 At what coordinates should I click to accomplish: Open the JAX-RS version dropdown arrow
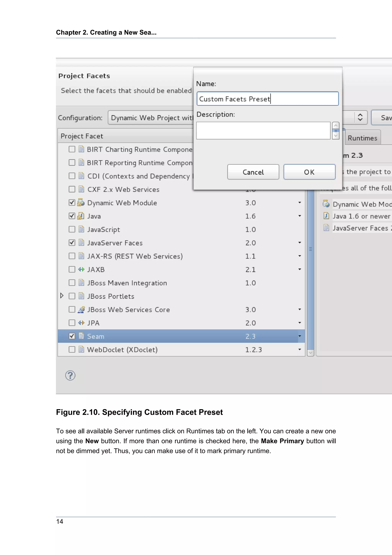(x=300, y=256)
